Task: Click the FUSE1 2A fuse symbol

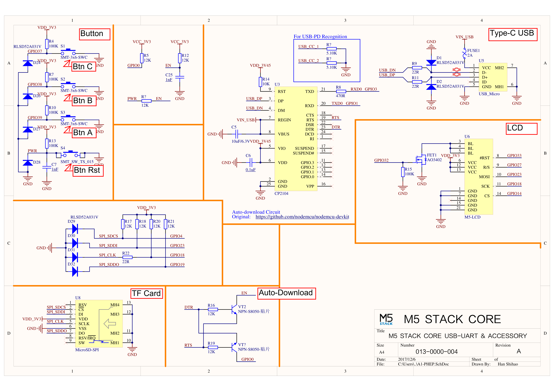Action: click(464, 53)
